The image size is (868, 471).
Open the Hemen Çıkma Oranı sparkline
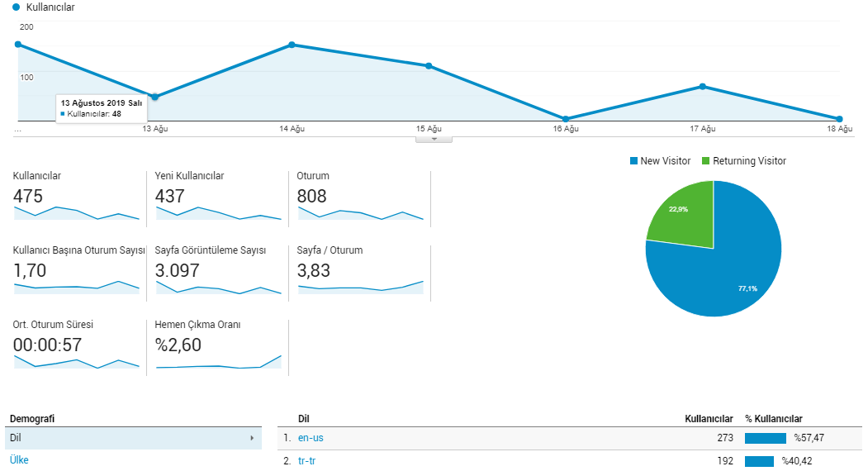tap(219, 362)
